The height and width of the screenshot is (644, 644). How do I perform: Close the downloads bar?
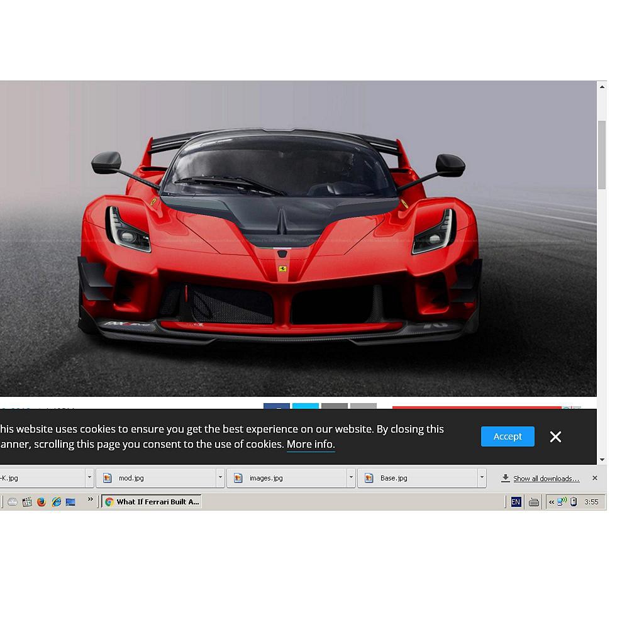594,478
